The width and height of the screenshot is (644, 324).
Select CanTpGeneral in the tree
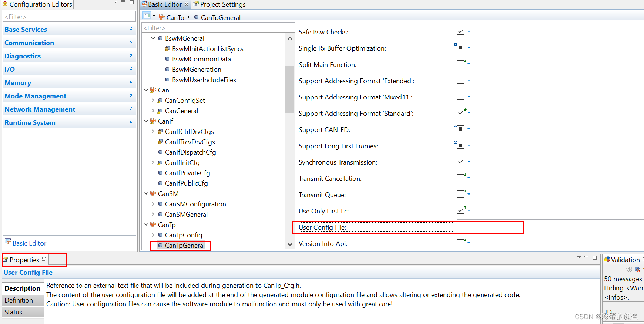(x=185, y=245)
